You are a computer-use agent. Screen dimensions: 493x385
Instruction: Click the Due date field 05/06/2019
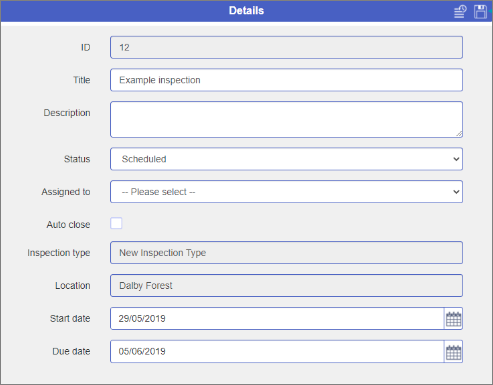click(277, 351)
